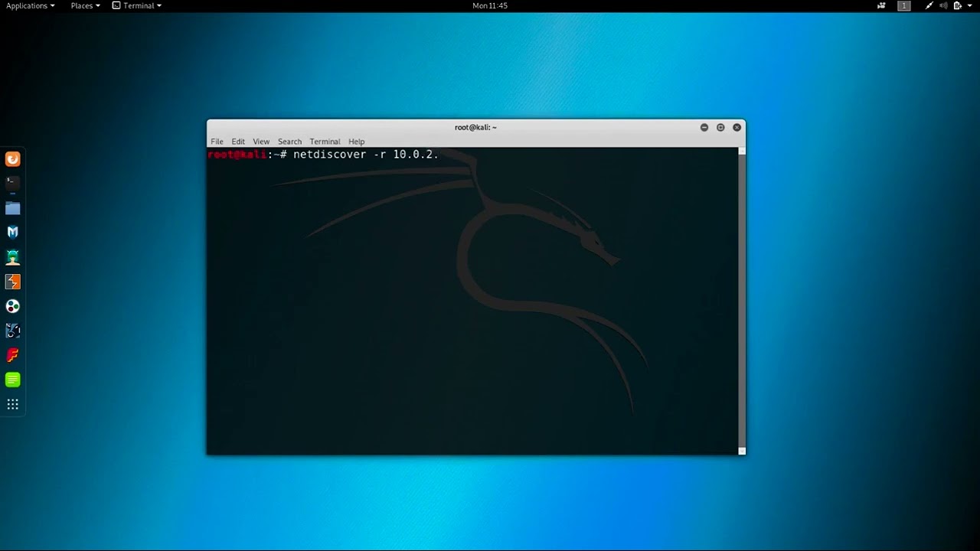The width and height of the screenshot is (980, 551).
Task: Open the Files folder icon in dock
Action: click(12, 207)
